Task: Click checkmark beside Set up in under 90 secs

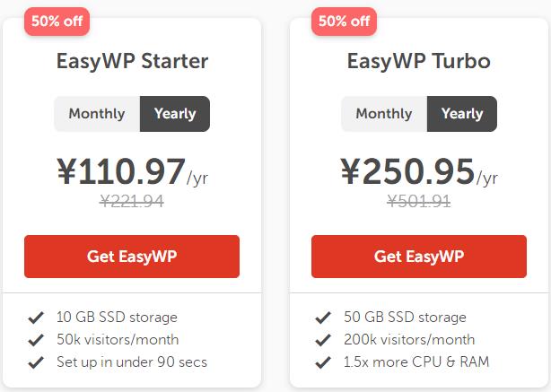Action: tap(37, 362)
